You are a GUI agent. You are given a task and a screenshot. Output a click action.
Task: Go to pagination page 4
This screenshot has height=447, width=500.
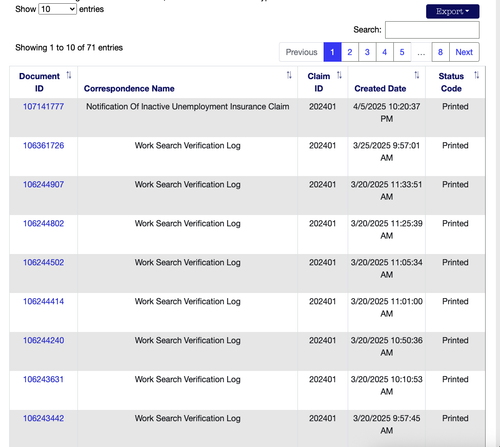[x=385, y=52]
